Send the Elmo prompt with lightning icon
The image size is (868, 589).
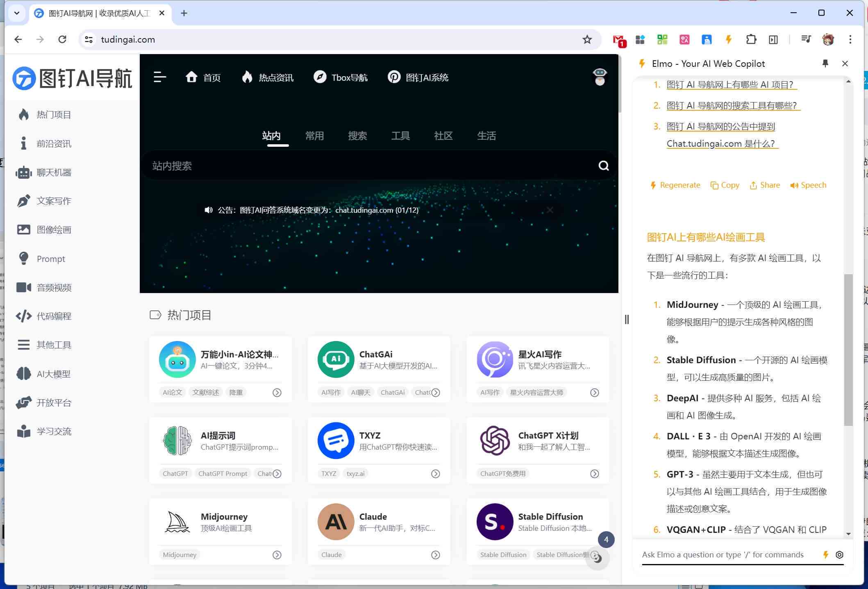pyautogui.click(x=825, y=555)
